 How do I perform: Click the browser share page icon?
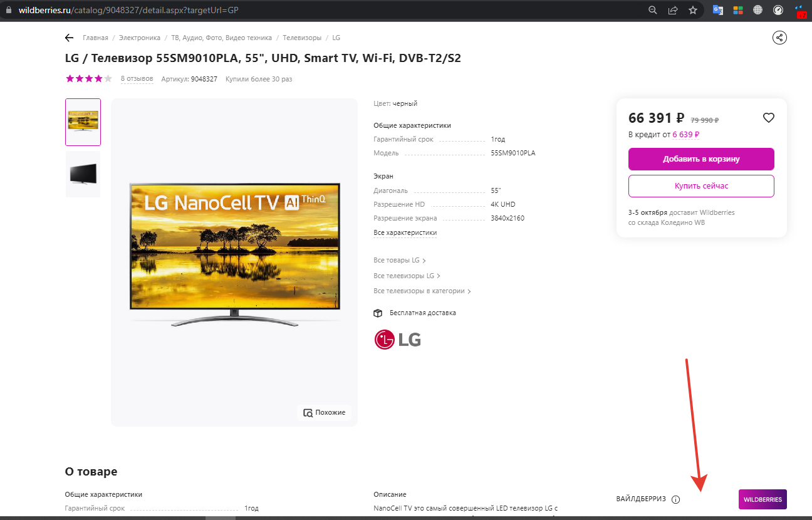pyautogui.click(x=673, y=10)
